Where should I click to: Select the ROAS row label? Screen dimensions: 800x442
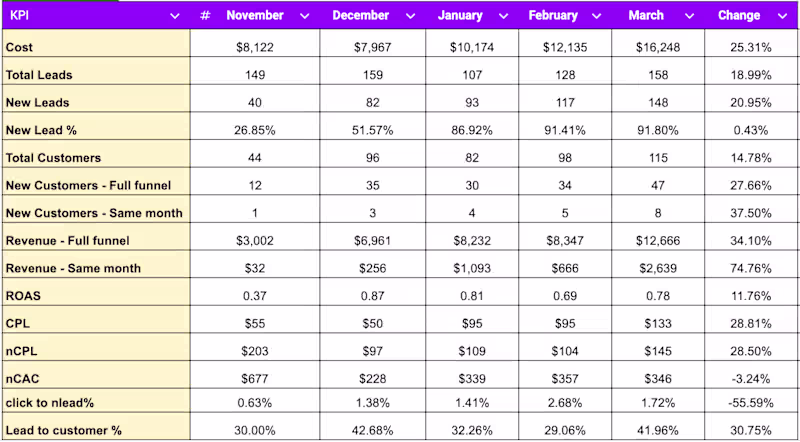pyautogui.click(x=95, y=296)
